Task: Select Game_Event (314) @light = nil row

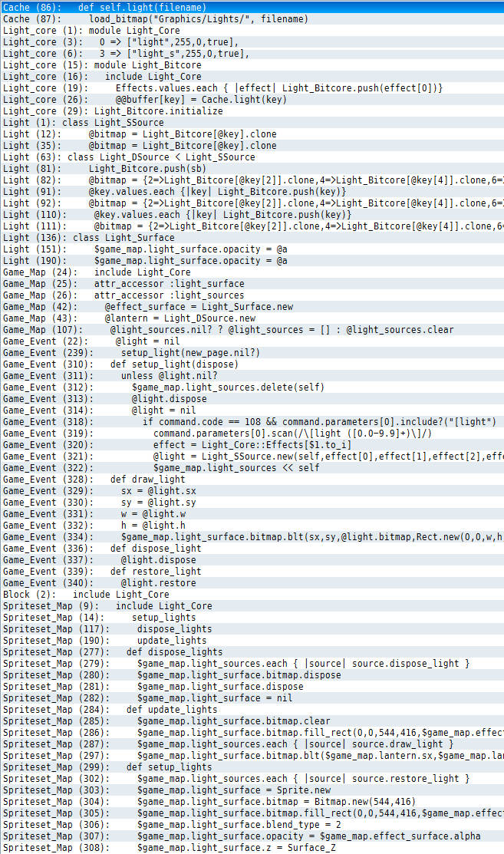Action: (x=252, y=410)
